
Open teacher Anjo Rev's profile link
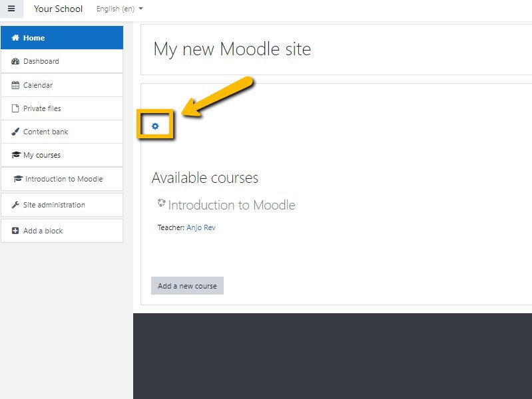[200, 227]
